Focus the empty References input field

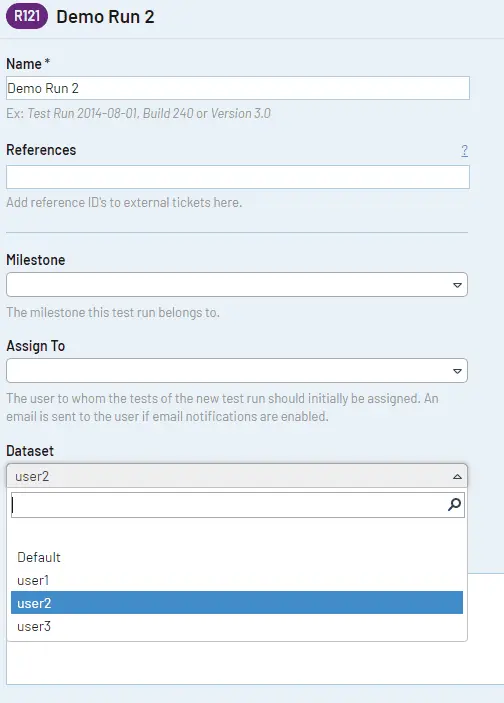238,177
